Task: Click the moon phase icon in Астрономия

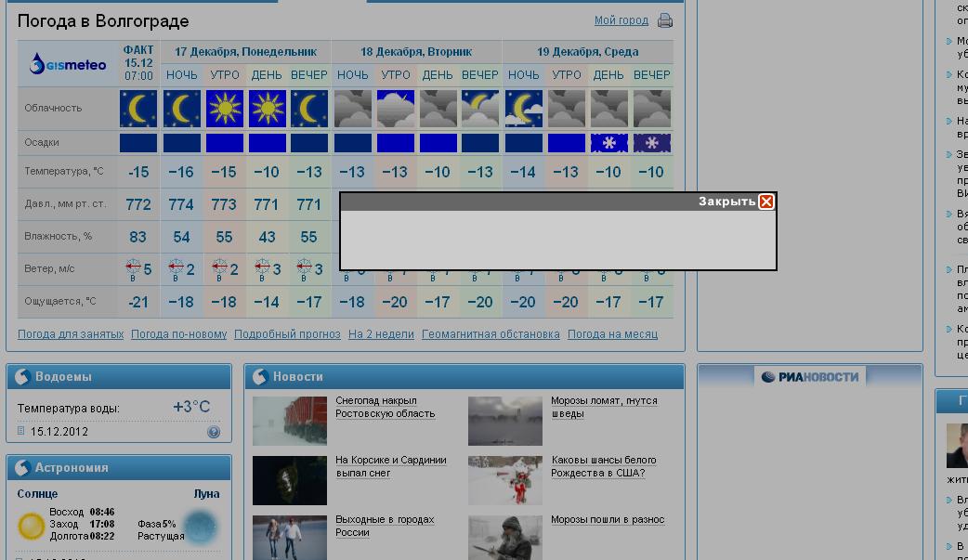Action: click(x=201, y=527)
